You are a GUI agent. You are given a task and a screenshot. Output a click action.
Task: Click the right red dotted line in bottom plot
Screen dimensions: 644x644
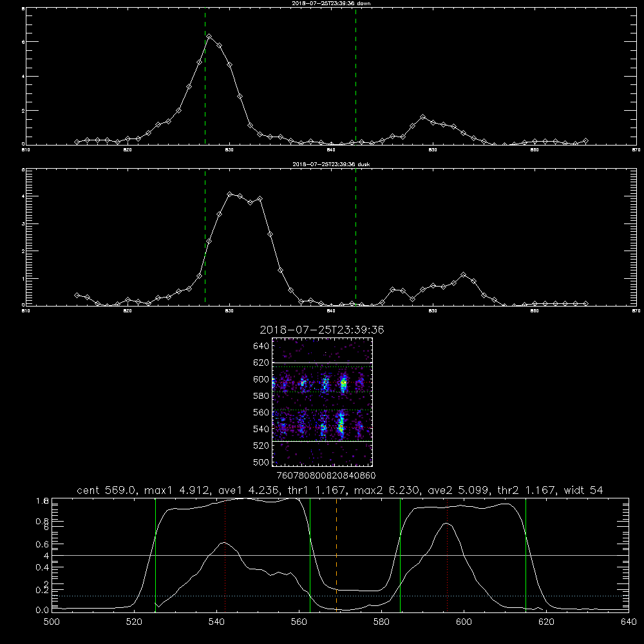[x=447, y=556]
